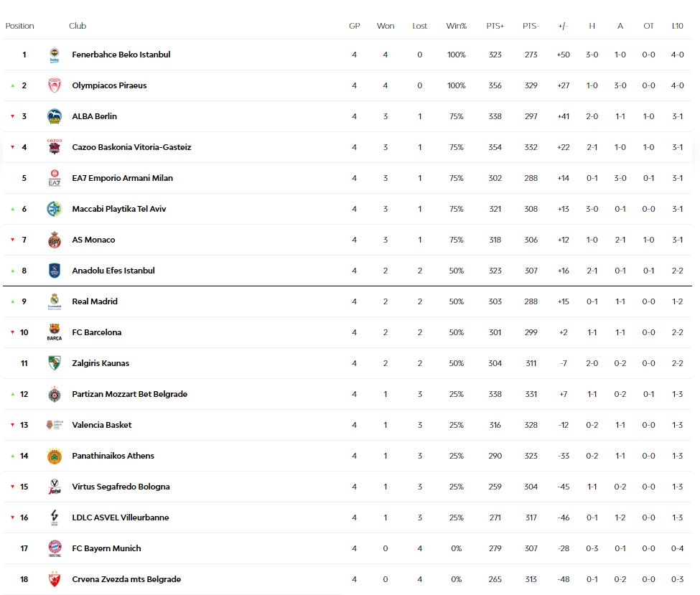Click the Panathinaikos Athens clover logo
The width and height of the screenshot is (700, 595).
coord(55,456)
